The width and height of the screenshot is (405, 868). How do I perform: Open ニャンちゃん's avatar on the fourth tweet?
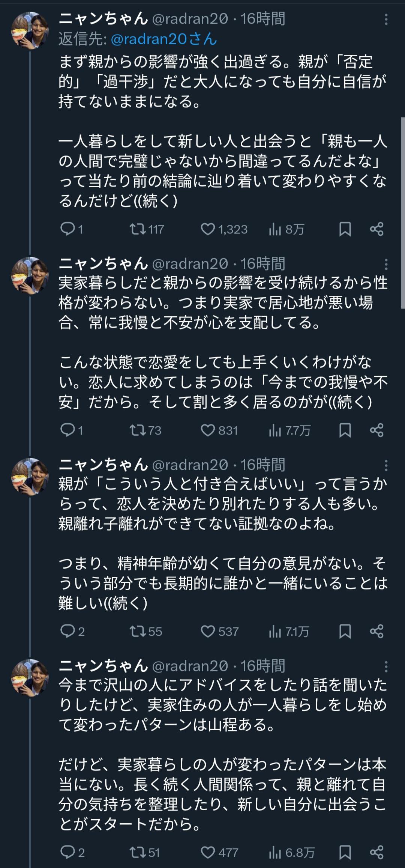coord(30,678)
